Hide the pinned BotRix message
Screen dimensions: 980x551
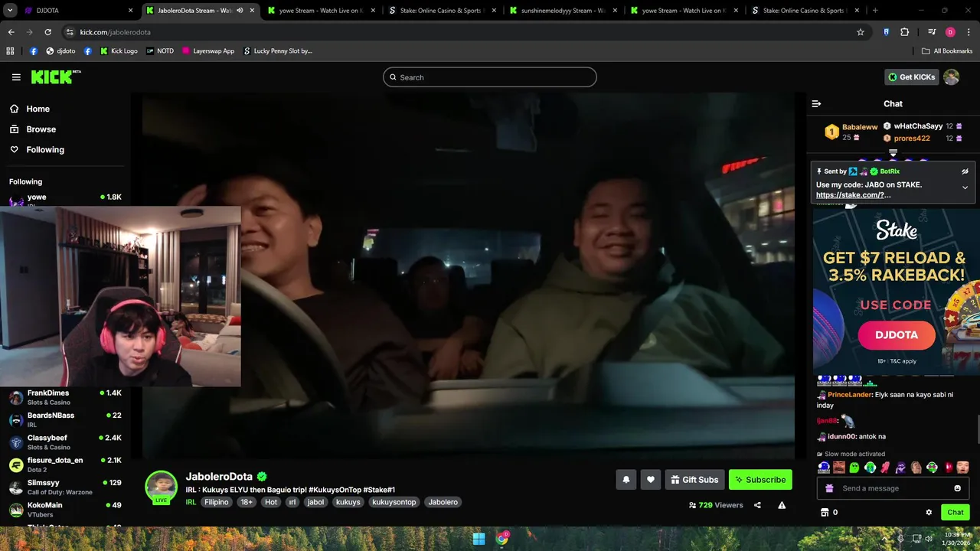[x=965, y=171]
